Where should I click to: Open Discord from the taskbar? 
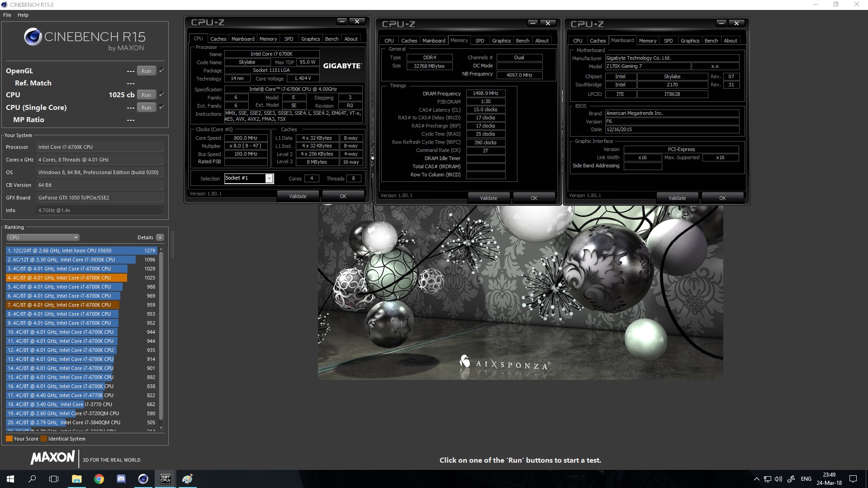121,479
